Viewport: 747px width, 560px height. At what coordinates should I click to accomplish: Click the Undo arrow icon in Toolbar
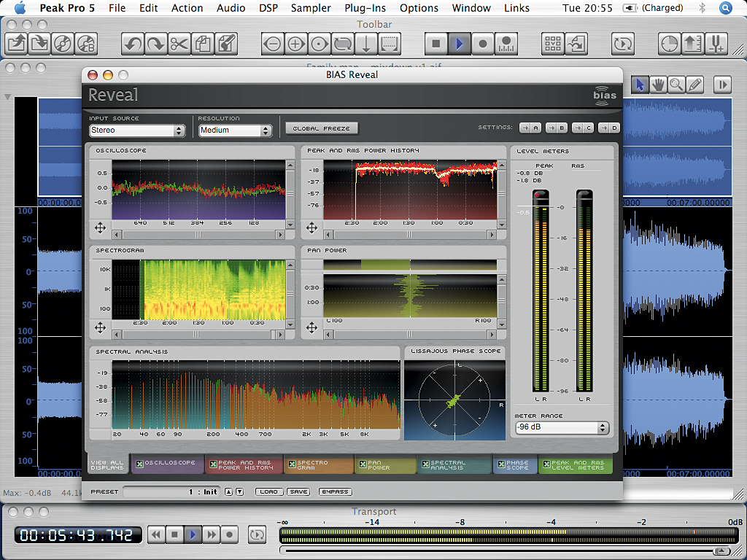coord(133,44)
